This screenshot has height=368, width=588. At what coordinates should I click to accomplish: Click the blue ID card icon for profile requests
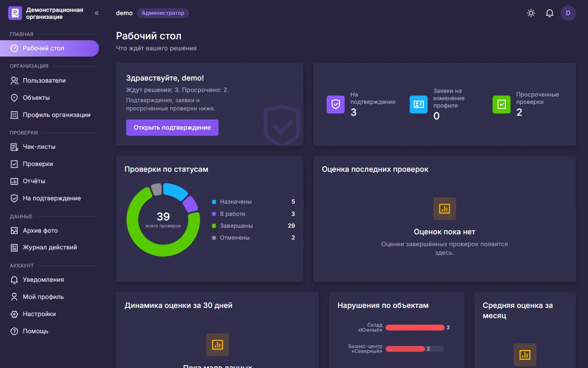[x=419, y=104]
